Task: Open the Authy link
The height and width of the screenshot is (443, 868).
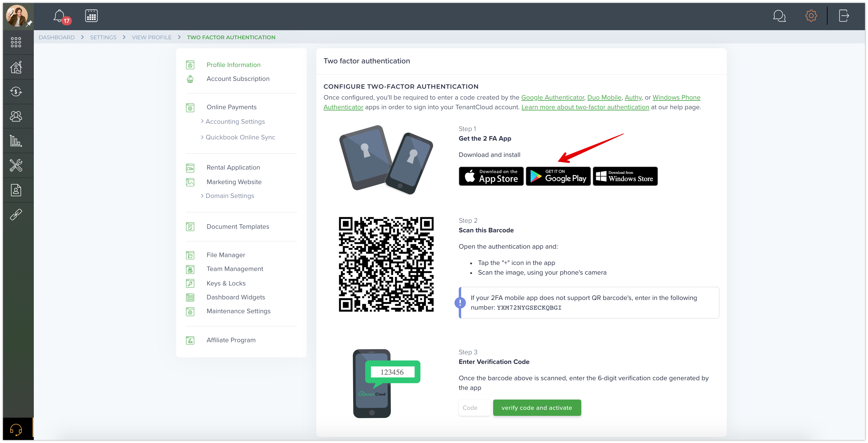Action: coord(633,97)
